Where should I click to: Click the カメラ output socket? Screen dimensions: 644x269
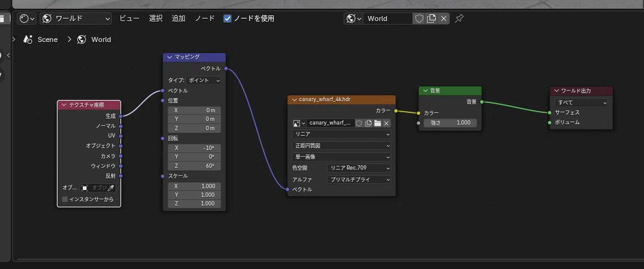pos(121,156)
